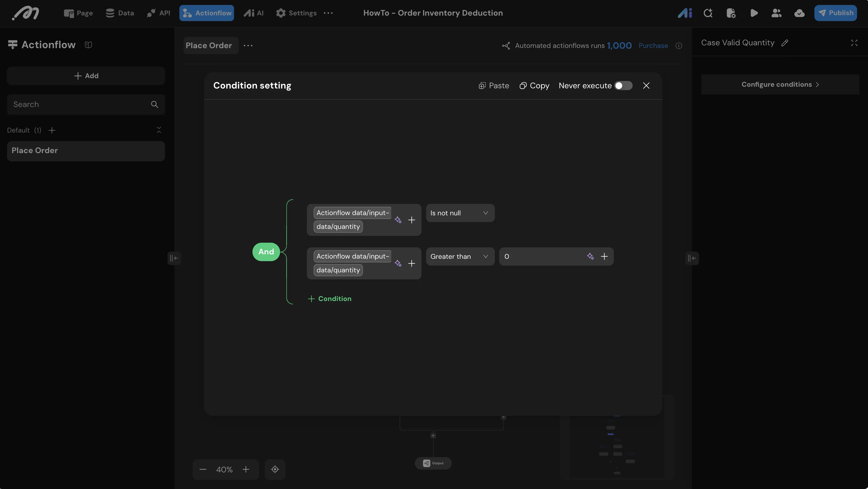
Task: Click the 40% zoom level text
Action: point(224,469)
